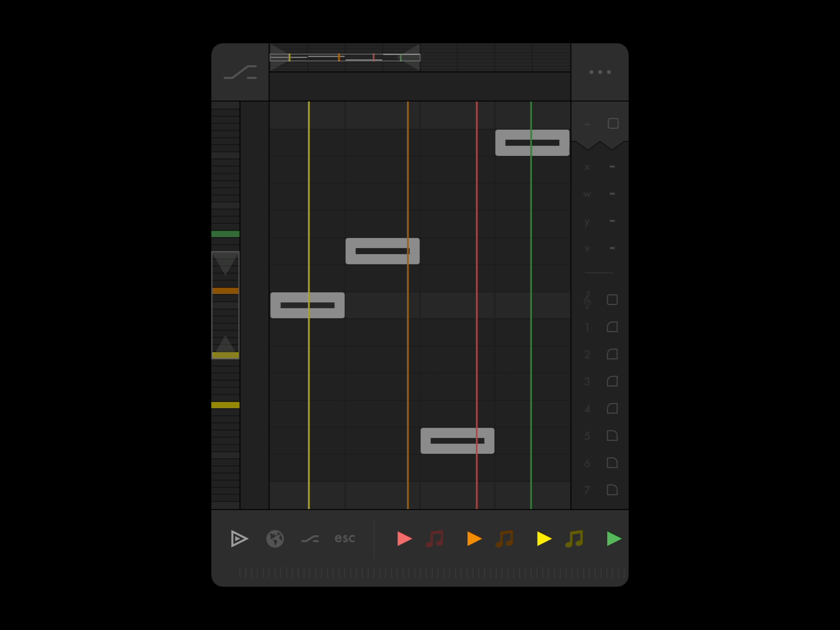Click the curve shape icon top-left
840x630 pixels.
click(x=240, y=72)
